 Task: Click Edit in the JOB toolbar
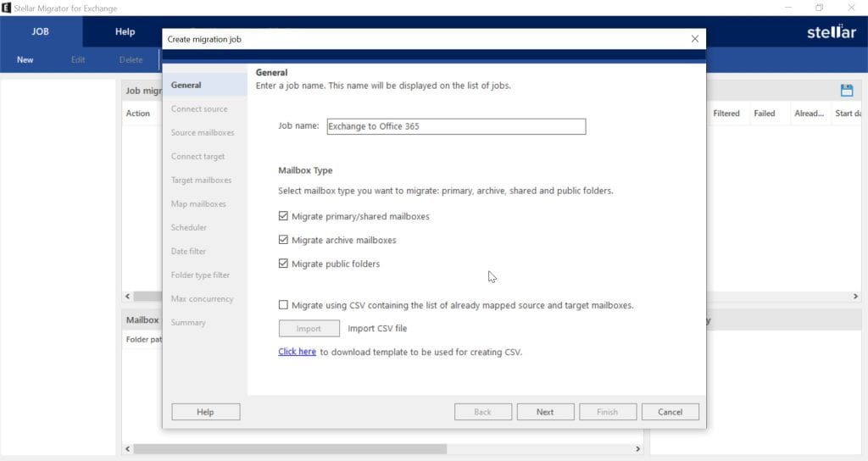click(78, 60)
